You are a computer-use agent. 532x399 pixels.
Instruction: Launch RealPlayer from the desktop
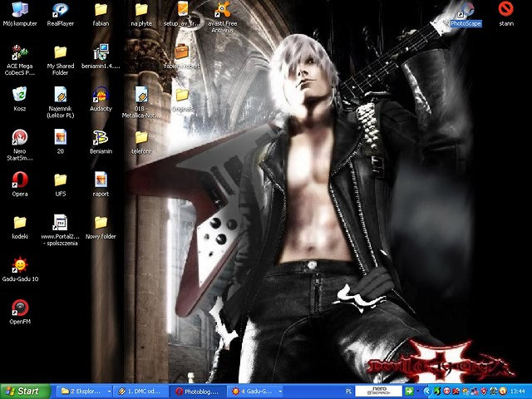[61, 14]
